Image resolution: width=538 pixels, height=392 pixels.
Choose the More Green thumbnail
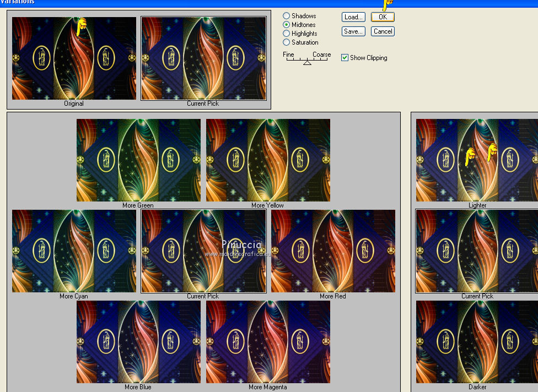point(138,160)
